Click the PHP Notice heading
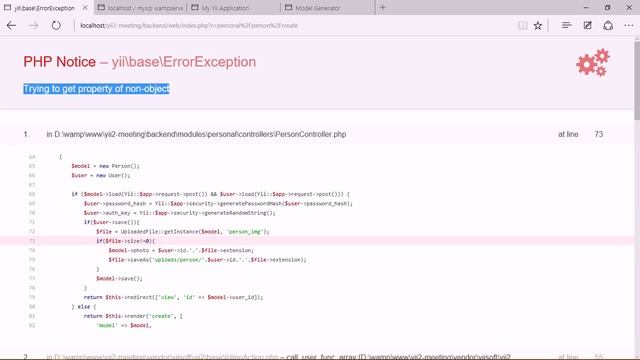 click(x=60, y=62)
